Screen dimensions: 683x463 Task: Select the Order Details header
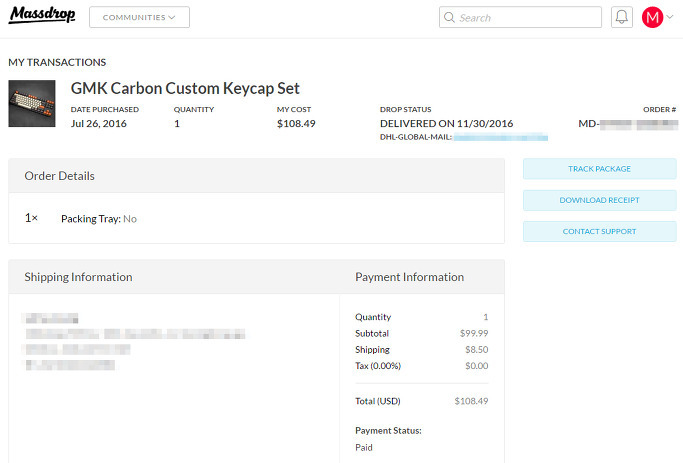(x=60, y=176)
